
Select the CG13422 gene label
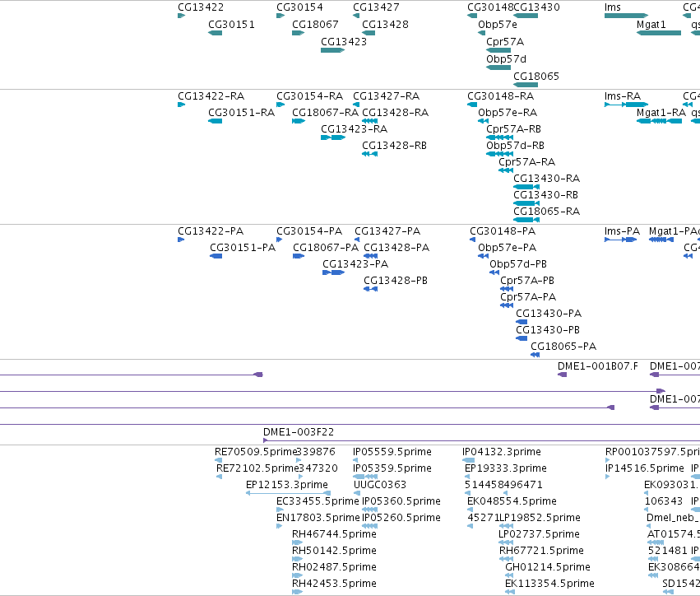[201, 7]
